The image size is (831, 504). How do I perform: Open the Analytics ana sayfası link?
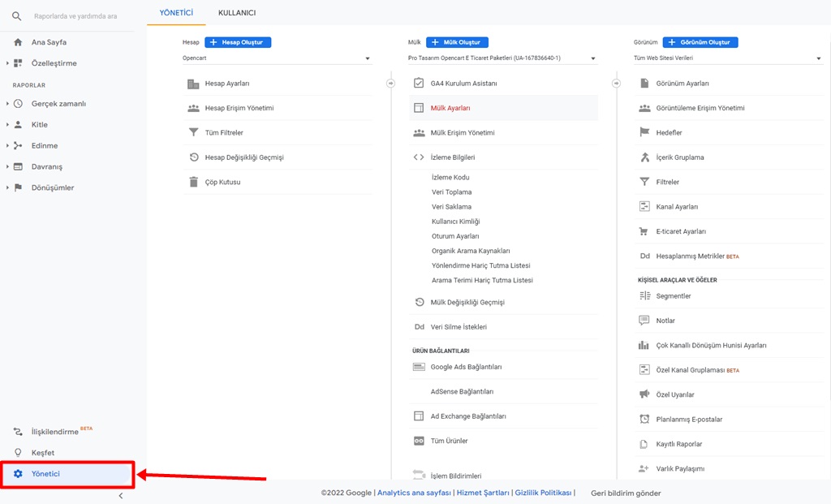(414, 493)
